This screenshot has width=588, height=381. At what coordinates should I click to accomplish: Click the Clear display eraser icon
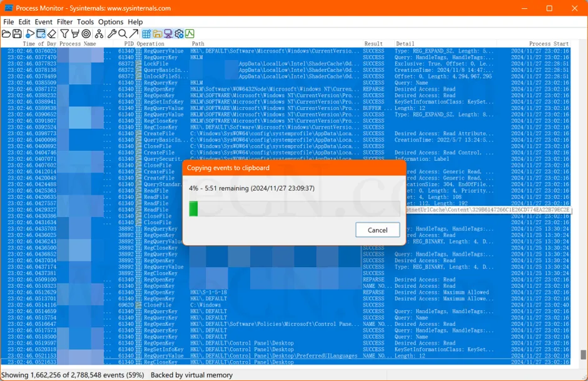point(52,34)
